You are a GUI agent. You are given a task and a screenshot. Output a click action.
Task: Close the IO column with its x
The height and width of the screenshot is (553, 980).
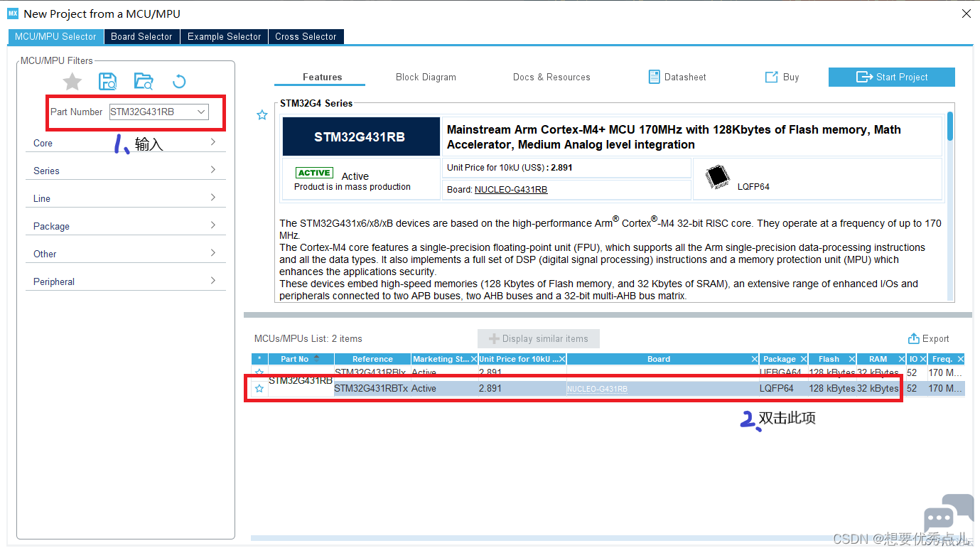coord(924,359)
